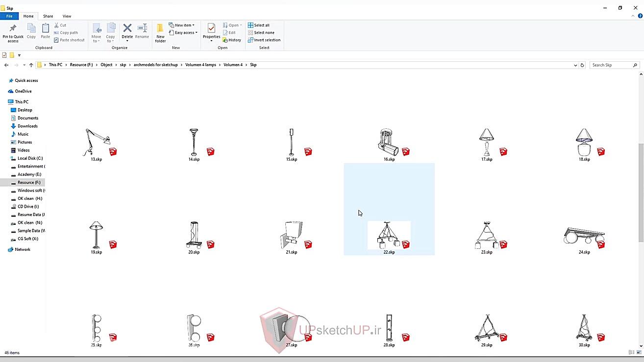
Task: Select file 23.skp chandelier thumbnail
Action: pos(486,235)
